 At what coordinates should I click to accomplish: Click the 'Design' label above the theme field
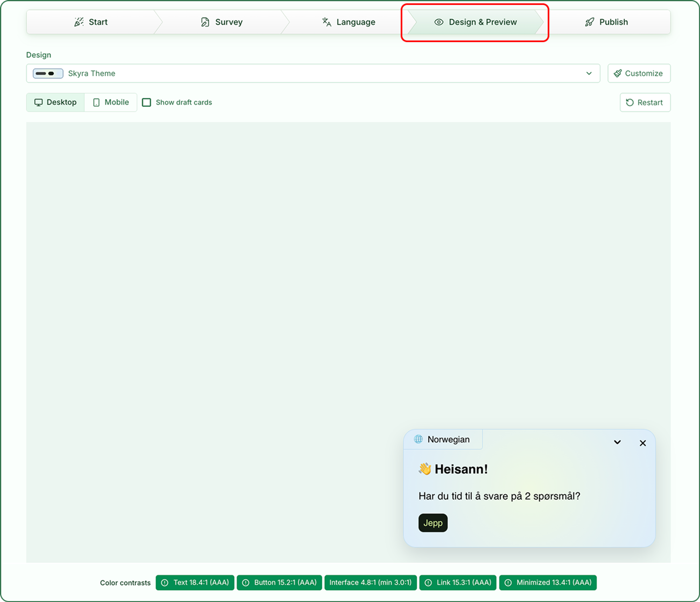coord(39,55)
